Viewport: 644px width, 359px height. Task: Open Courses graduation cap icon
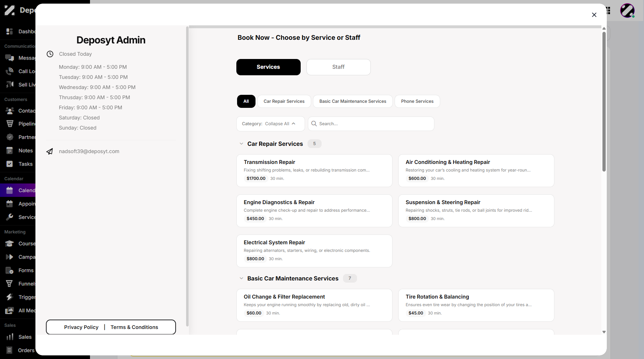click(10, 244)
